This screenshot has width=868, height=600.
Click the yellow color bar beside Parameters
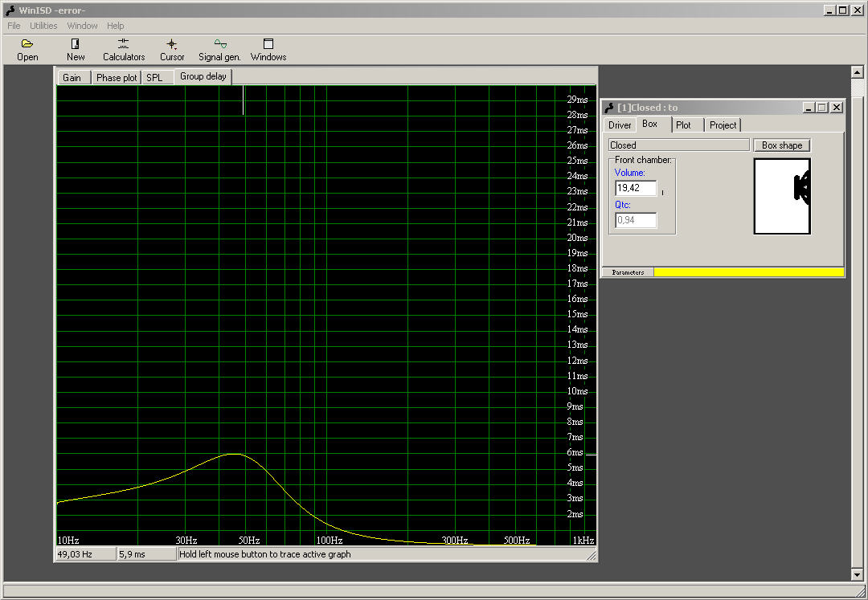(748, 272)
